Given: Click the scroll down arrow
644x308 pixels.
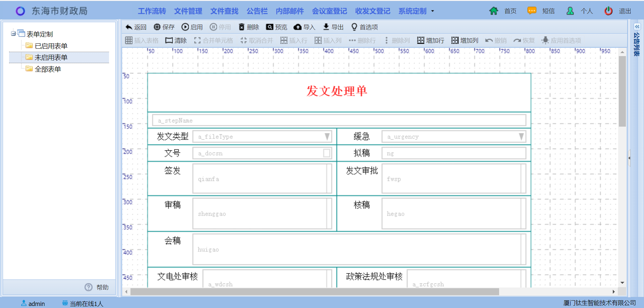Looking at the screenshot, I should pyautogui.click(x=622, y=283).
